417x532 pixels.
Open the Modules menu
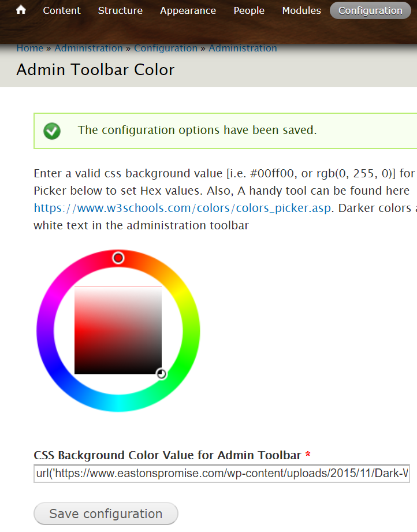coord(301,10)
